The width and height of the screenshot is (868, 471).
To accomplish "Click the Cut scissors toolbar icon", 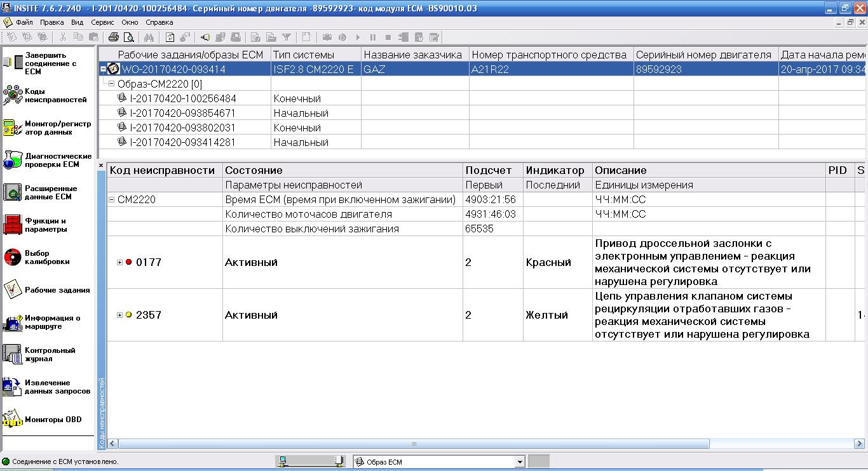I will click(63, 37).
